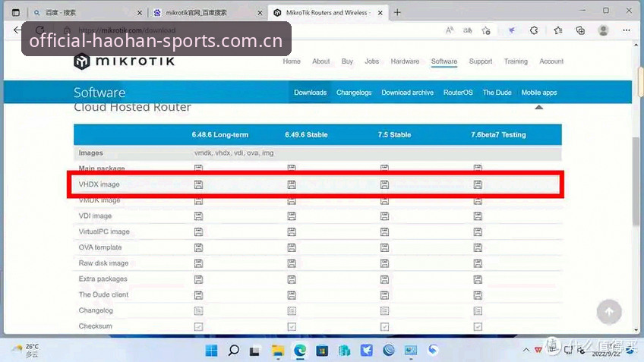Download The Dude client for 6.49.6 Stable
The width and height of the screenshot is (644, 362).
pyautogui.click(x=292, y=295)
